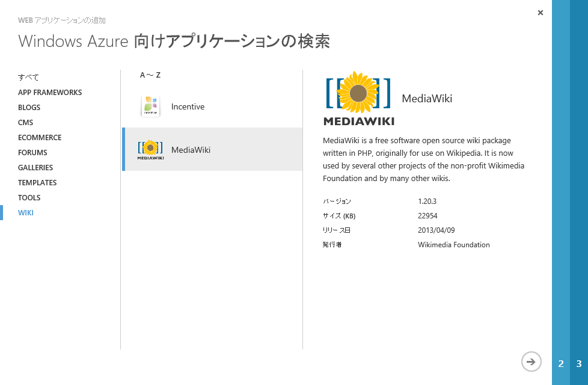The image size is (588, 385).
Task: Click the Windows Azure 向けアプリケーションの検索 title
Action: pyautogui.click(x=174, y=41)
